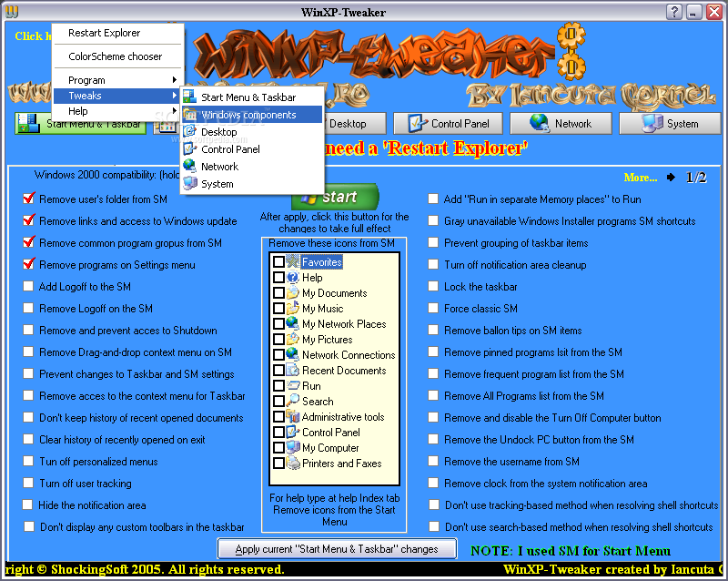728x581 pixels.
Task: Click the Control Panel icon in SM list
Action: (292, 433)
